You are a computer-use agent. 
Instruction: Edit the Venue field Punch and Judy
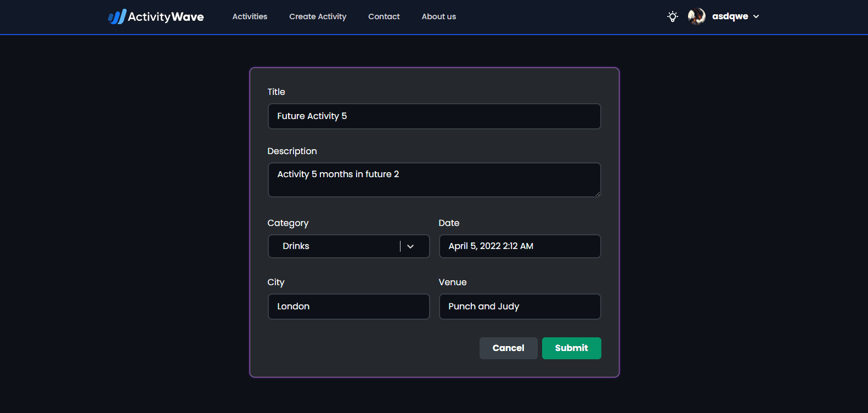click(520, 307)
